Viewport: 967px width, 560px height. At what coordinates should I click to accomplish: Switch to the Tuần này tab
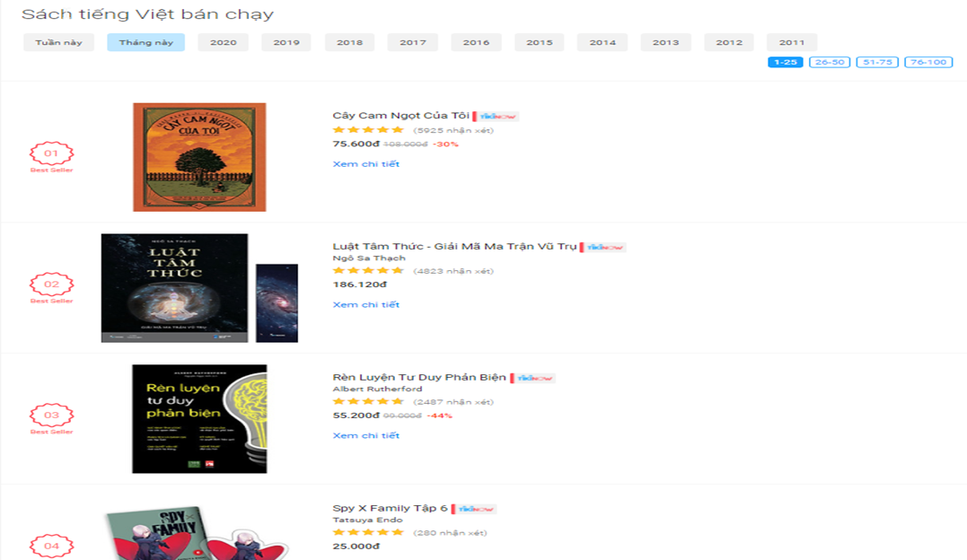(58, 42)
